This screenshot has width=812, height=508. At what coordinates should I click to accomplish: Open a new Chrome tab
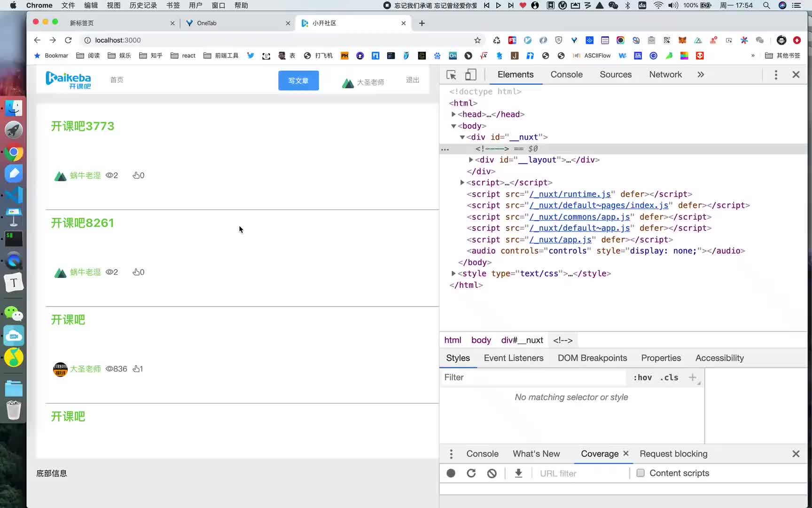click(x=422, y=23)
